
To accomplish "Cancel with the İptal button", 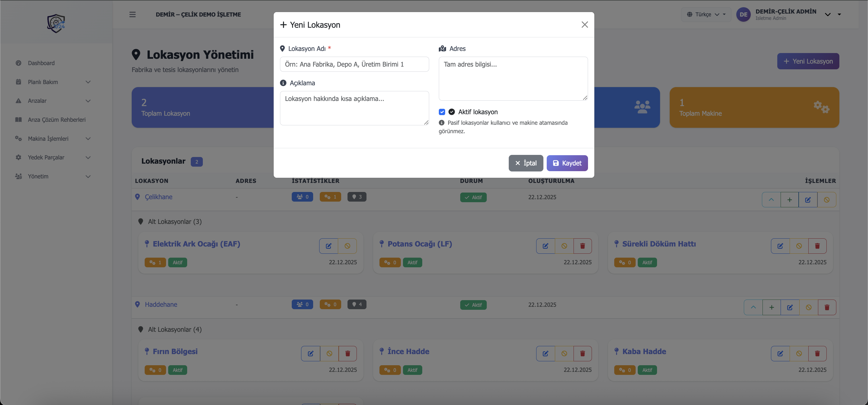I will point(526,163).
